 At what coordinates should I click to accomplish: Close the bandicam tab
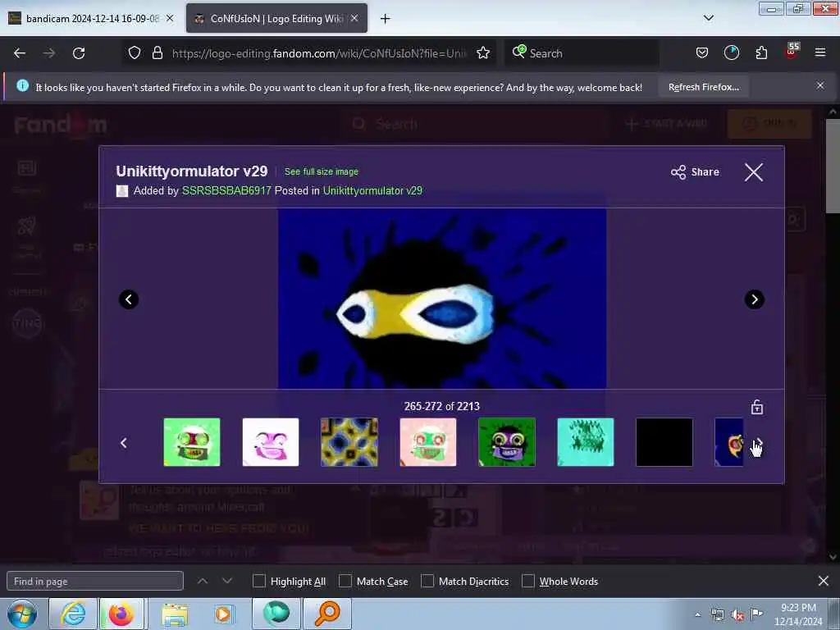[170, 18]
